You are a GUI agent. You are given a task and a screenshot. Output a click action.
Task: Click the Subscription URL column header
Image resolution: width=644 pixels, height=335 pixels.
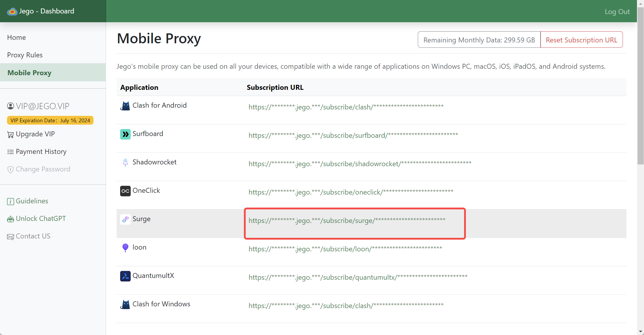click(275, 87)
